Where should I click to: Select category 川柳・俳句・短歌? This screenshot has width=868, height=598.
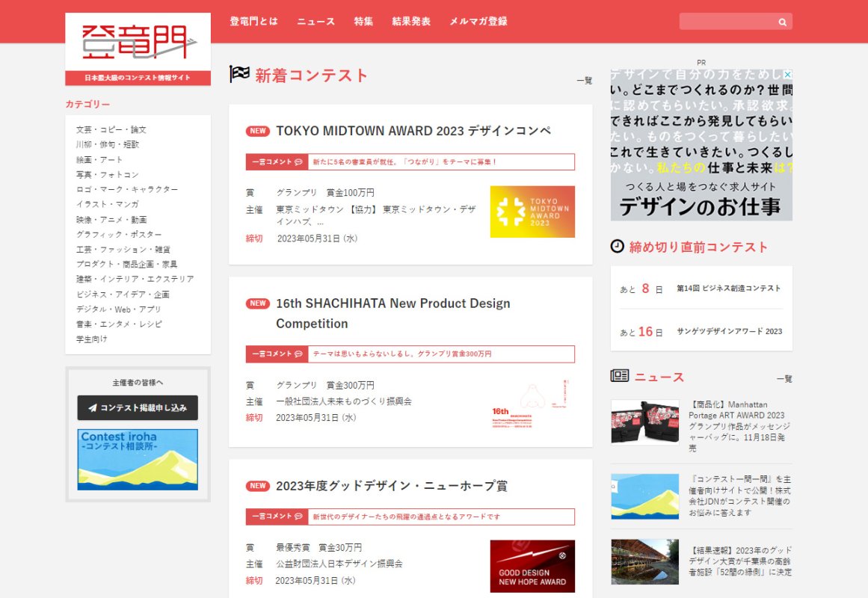[108, 144]
